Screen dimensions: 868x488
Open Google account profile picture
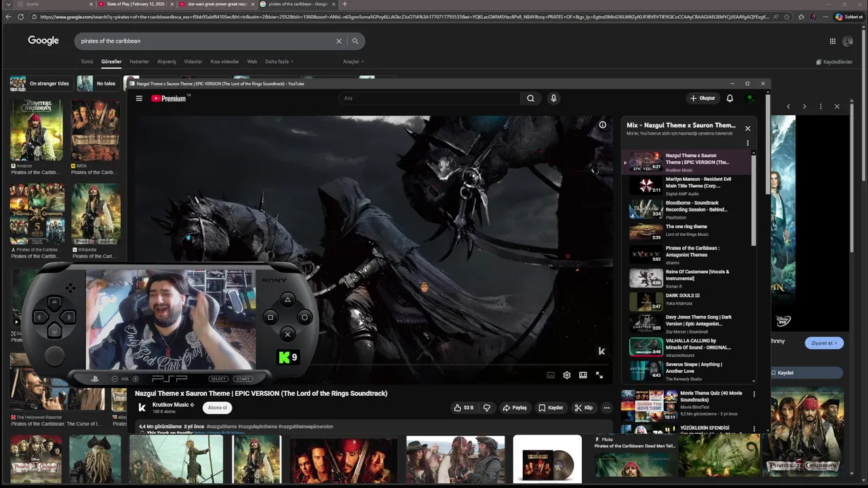[848, 41]
